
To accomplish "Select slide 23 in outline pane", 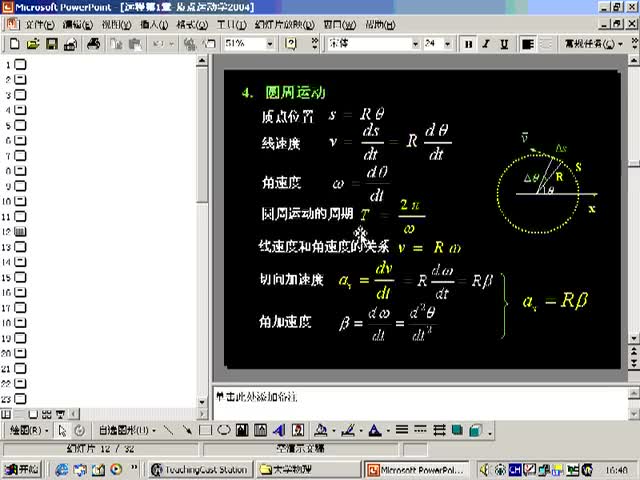I will pyautogui.click(x=20, y=399).
